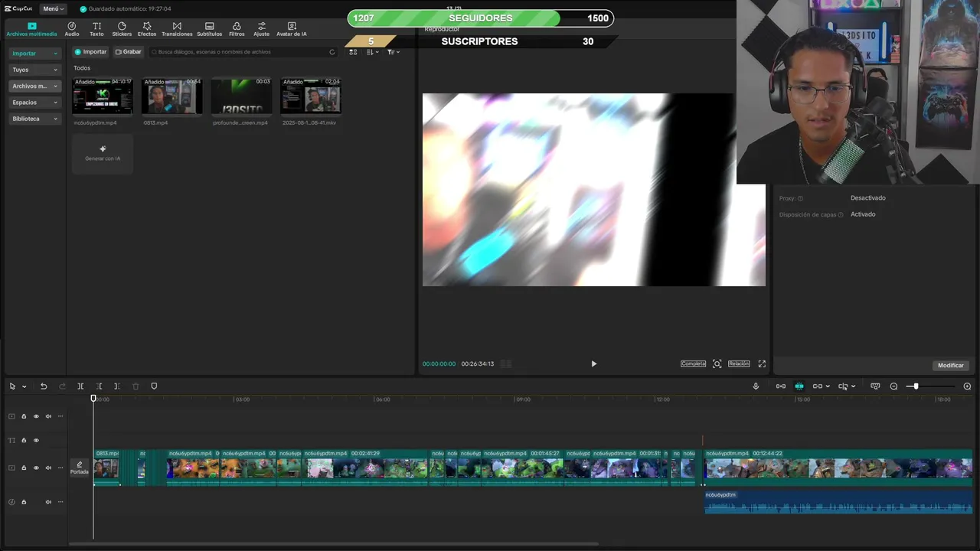Expand the Biblioteca sidebar section
This screenshot has height=551, width=980.
coord(34,119)
